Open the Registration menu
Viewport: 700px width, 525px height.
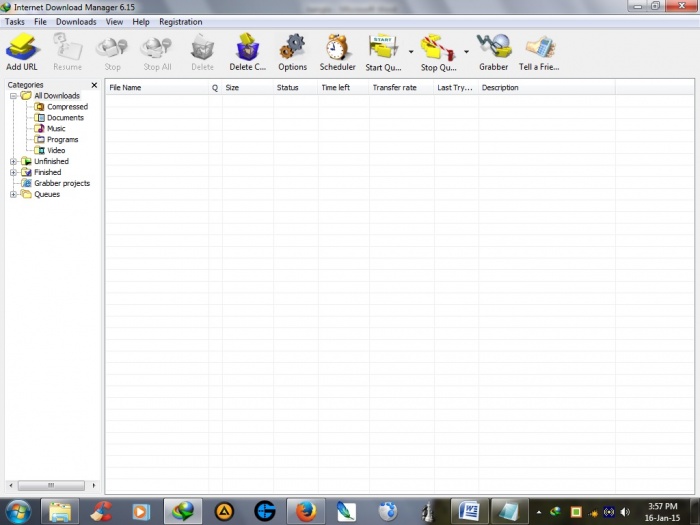180,21
